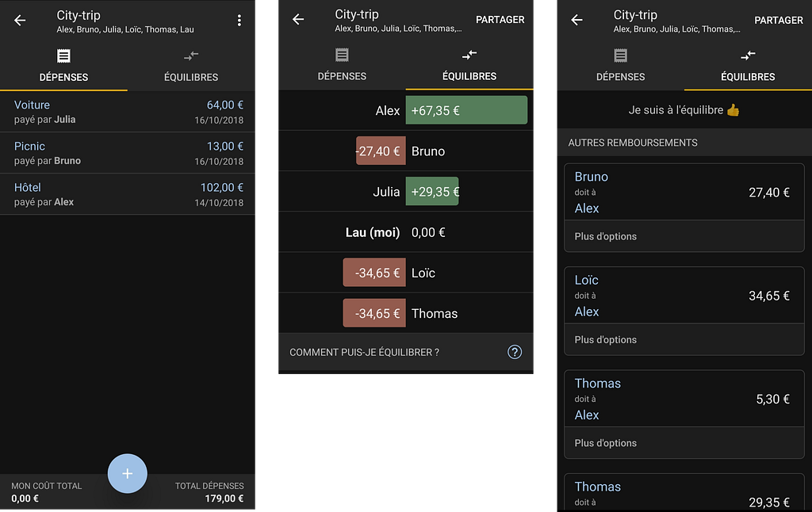Screen dimensions: 812x512
Task: Click the name Thomas in balances list
Action: point(435,314)
